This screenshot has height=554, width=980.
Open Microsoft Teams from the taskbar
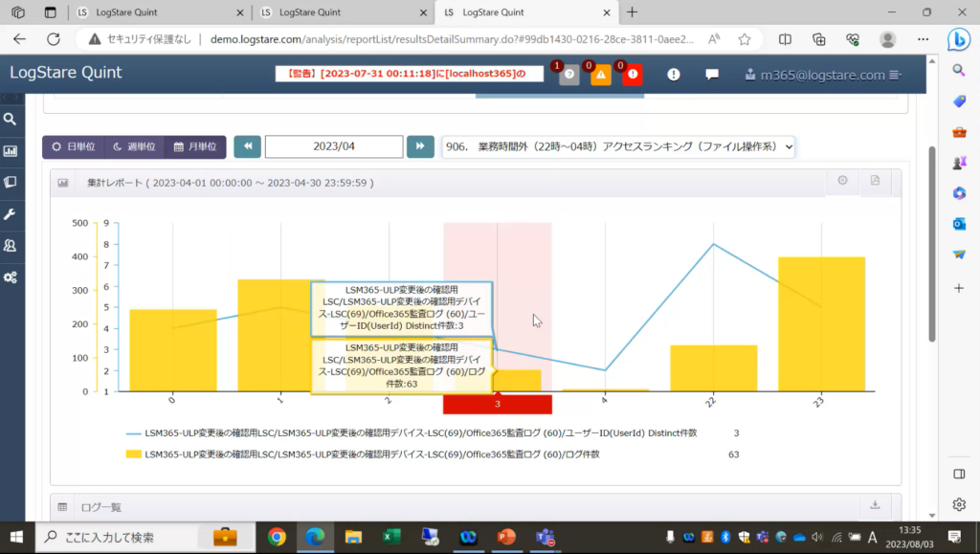[x=545, y=537]
